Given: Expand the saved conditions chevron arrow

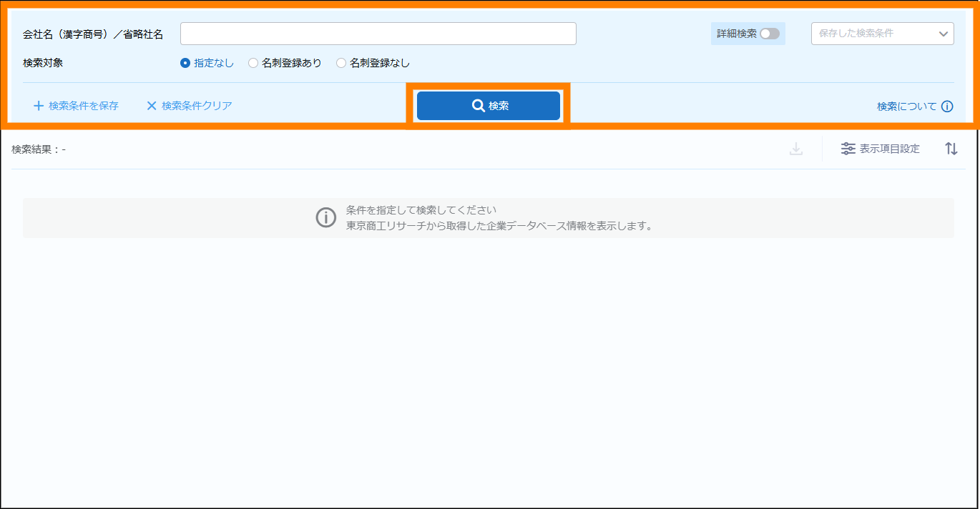Looking at the screenshot, I should pos(943,34).
